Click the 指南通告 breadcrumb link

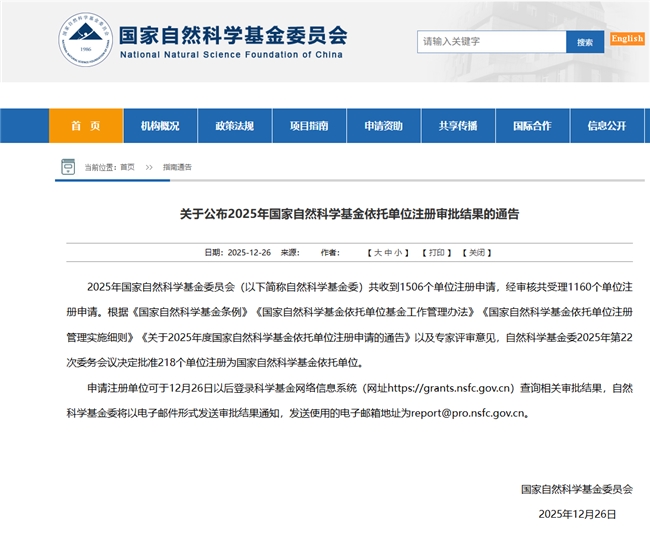tap(177, 168)
